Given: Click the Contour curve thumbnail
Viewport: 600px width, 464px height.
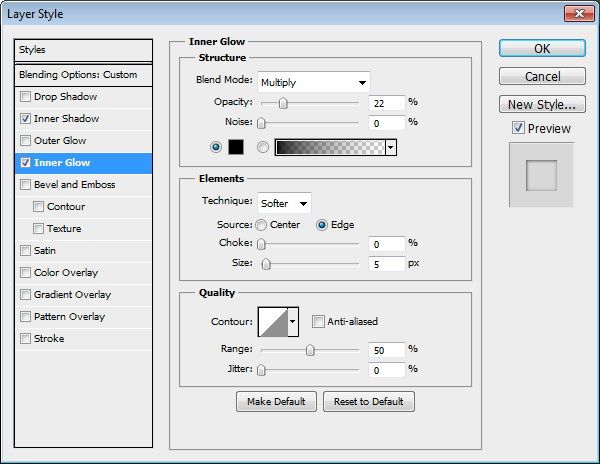Looking at the screenshot, I should click(x=273, y=322).
